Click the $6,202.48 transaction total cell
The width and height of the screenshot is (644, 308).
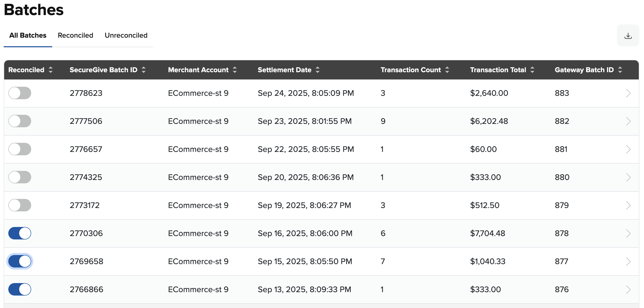click(489, 121)
